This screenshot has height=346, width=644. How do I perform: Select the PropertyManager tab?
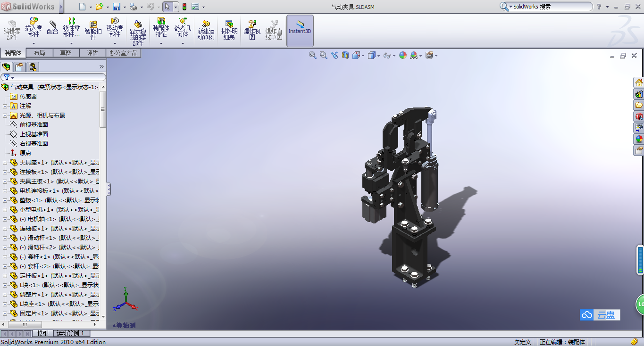(19, 67)
